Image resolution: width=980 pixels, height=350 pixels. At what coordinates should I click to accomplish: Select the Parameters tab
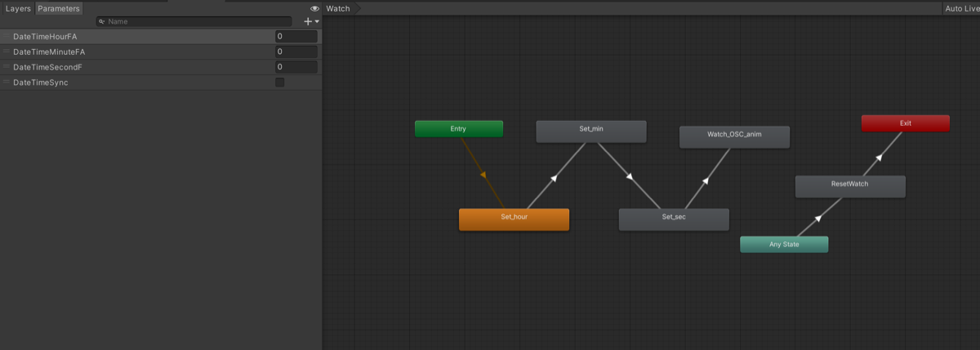click(x=59, y=8)
